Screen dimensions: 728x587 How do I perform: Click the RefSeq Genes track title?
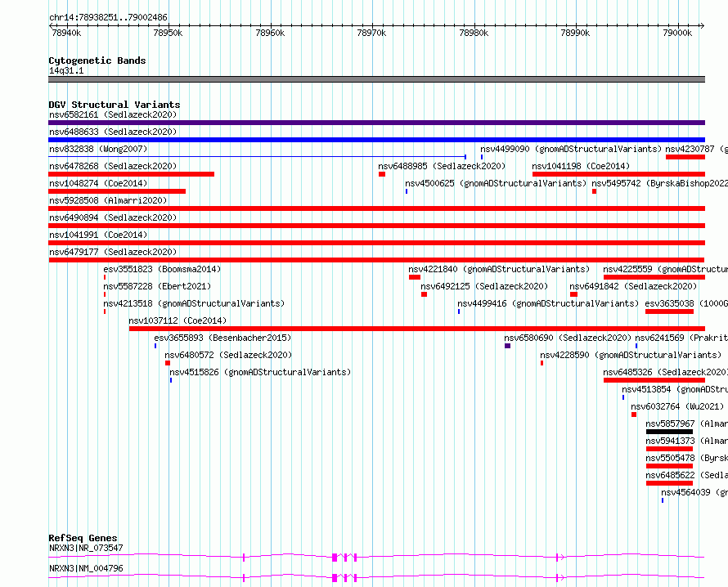[83, 538]
